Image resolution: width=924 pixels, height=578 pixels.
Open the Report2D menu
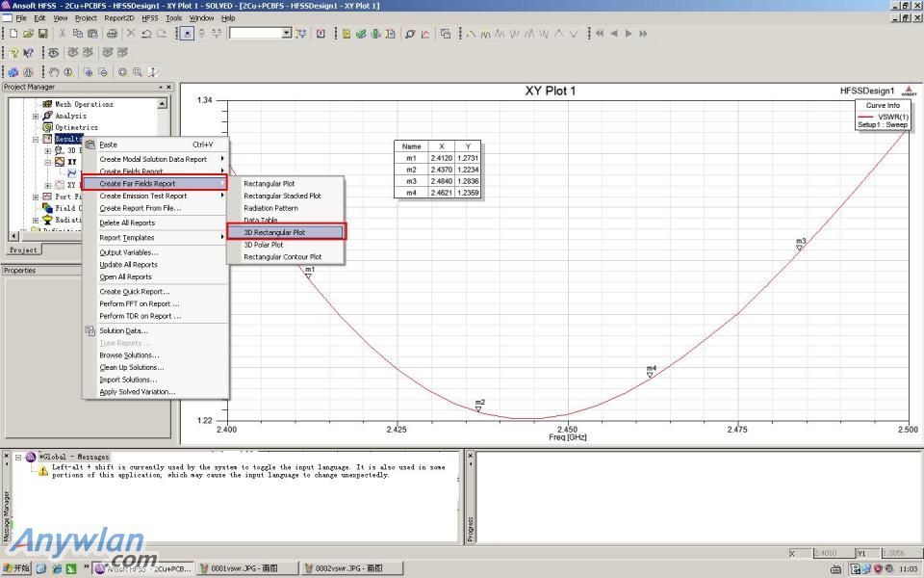tap(119, 18)
